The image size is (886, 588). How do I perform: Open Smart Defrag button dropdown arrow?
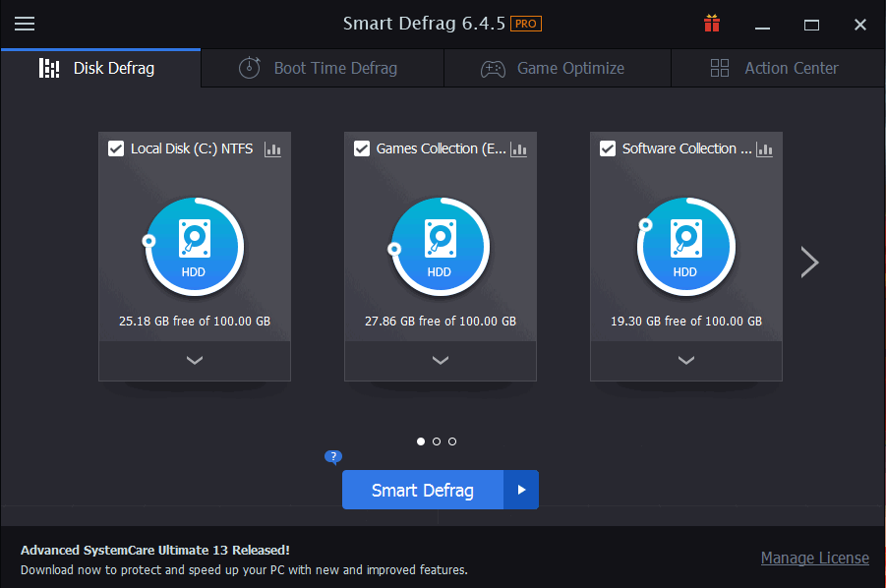521,490
